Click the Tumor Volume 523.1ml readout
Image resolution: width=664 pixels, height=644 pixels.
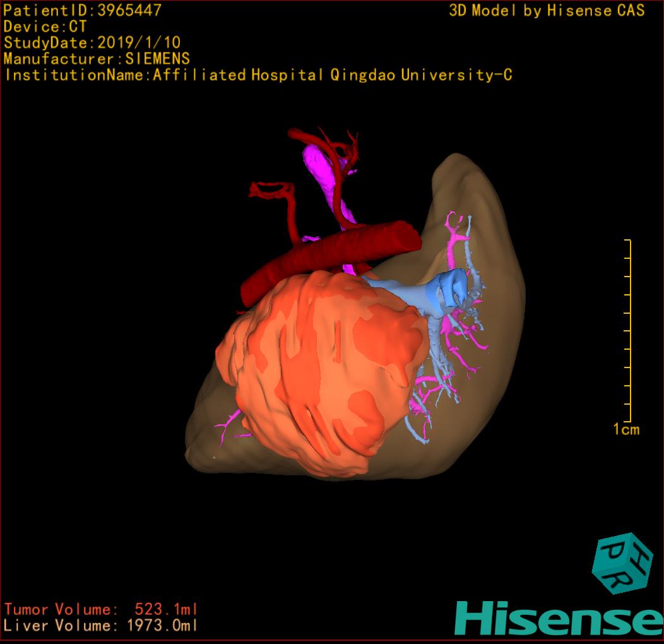click(x=101, y=609)
